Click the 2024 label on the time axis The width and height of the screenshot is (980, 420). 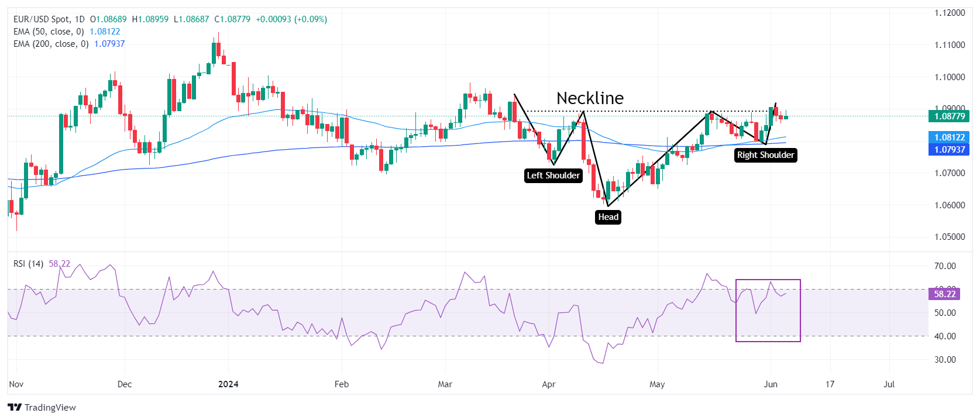[x=228, y=384]
